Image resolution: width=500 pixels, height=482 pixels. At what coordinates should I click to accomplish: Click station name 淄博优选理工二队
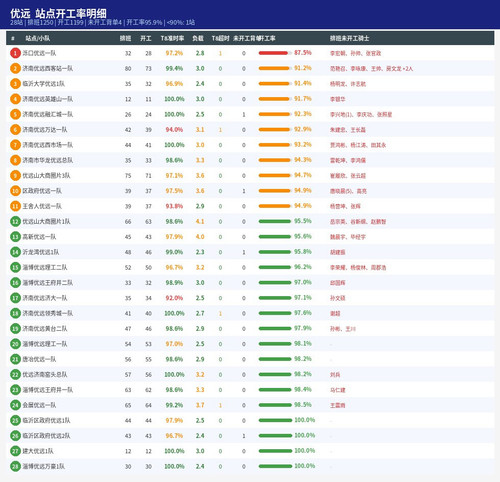[45, 267]
